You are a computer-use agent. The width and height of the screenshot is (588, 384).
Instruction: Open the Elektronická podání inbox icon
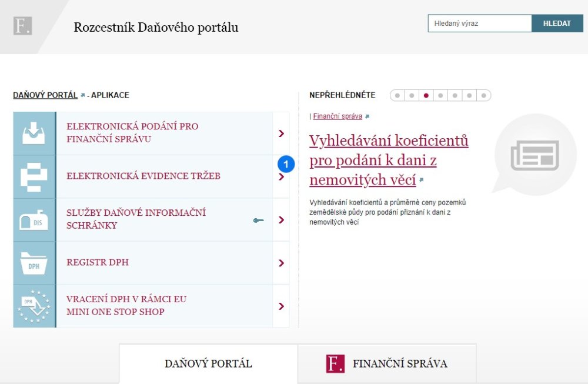(34, 132)
